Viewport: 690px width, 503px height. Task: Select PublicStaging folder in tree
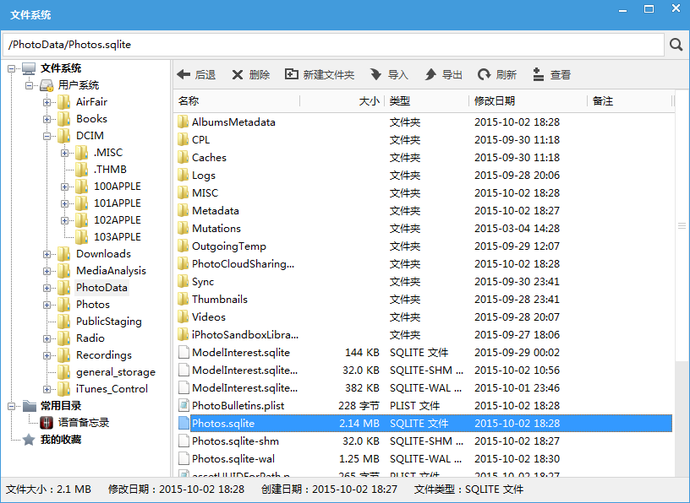(x=109, y=322)
